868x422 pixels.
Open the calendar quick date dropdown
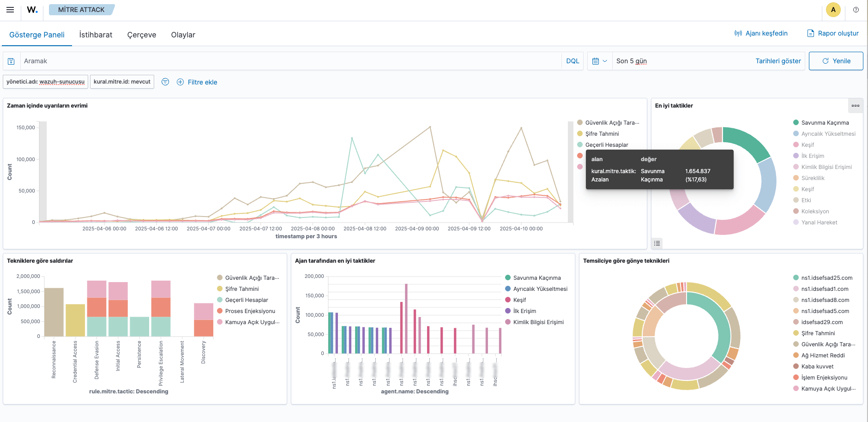[x=599, y=61]
